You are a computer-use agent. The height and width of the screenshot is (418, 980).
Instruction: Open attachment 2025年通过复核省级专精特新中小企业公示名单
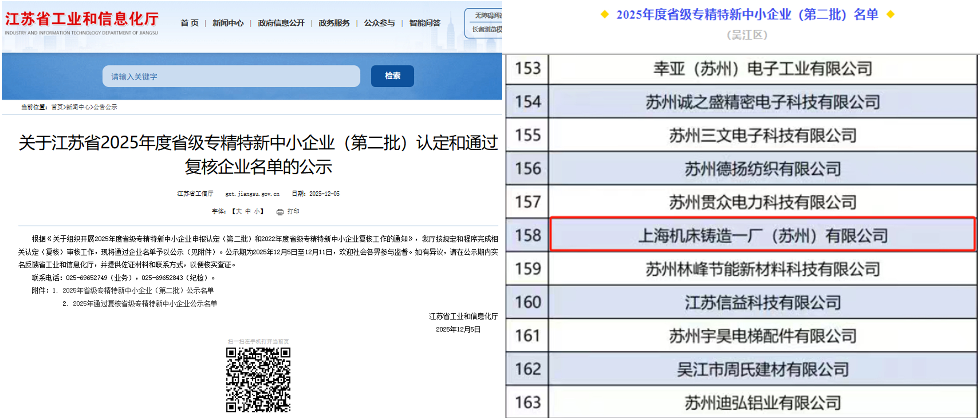tap(145, 304)
